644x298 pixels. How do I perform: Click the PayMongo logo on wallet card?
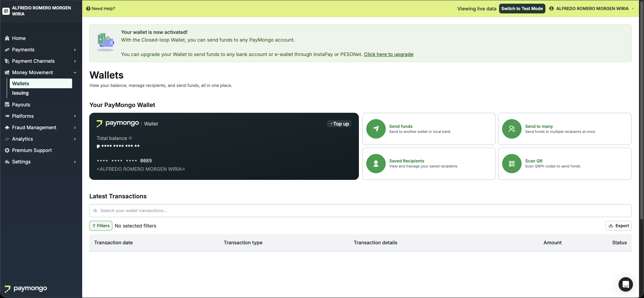[118, 123]
